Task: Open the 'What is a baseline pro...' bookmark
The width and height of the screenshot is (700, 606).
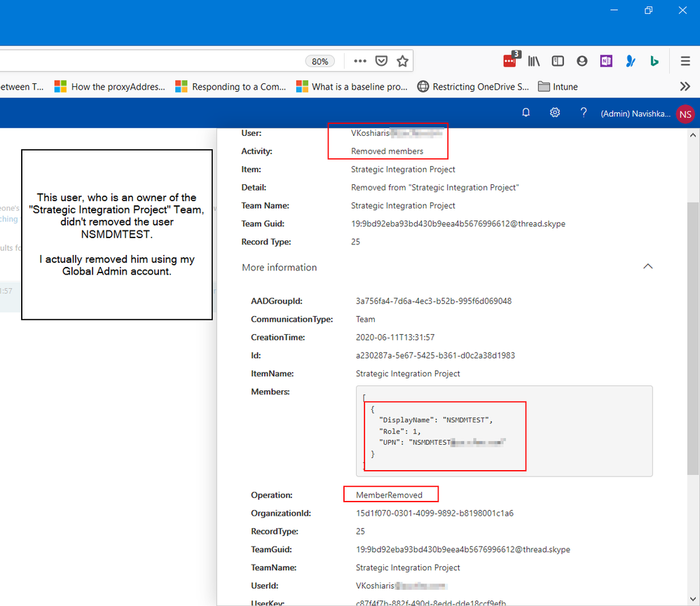Action: pos(352,87)
